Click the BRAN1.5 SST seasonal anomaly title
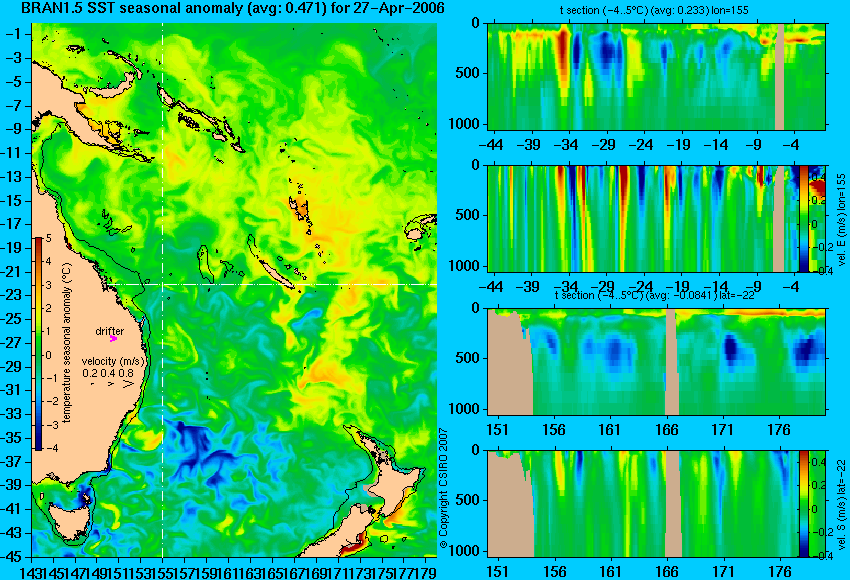Image resolution: width=850 pixels, height=580 pixels. 233,8
